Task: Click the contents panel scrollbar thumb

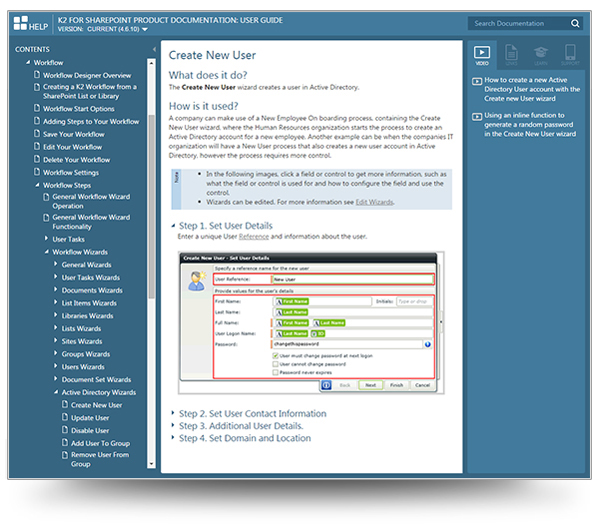Action: [151, 206]
